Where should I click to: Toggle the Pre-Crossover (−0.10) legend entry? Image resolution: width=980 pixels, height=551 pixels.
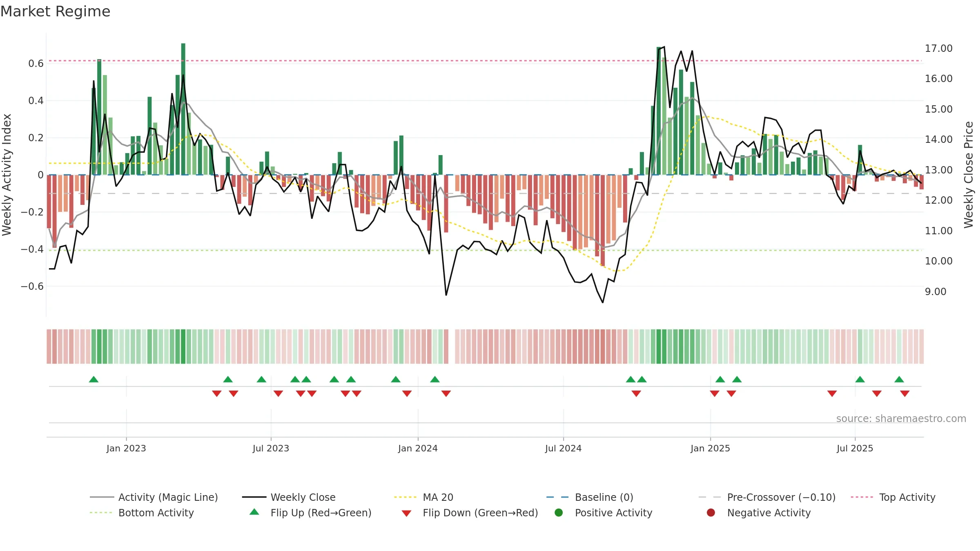pyautogui.click(x=767, y=497)
